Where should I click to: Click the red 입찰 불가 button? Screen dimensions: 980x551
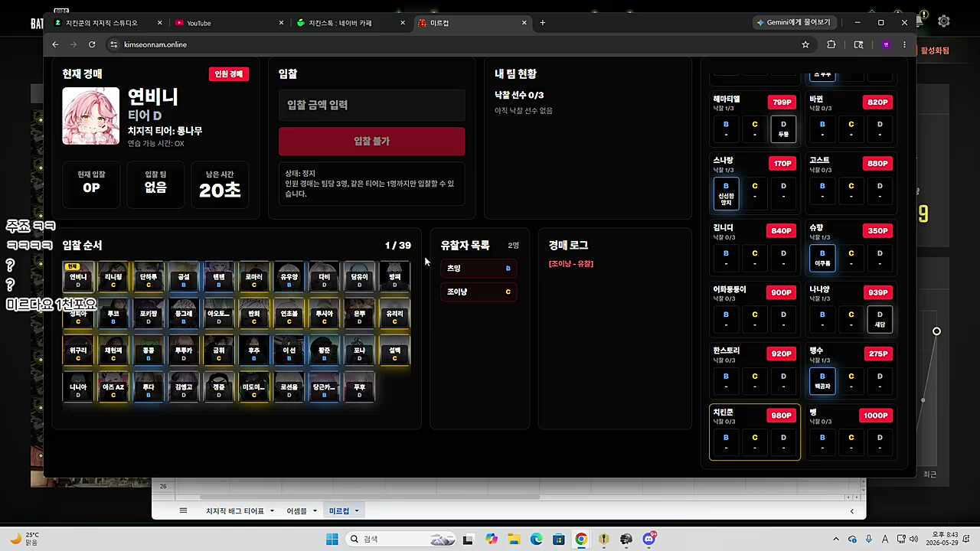click(371, 142)
